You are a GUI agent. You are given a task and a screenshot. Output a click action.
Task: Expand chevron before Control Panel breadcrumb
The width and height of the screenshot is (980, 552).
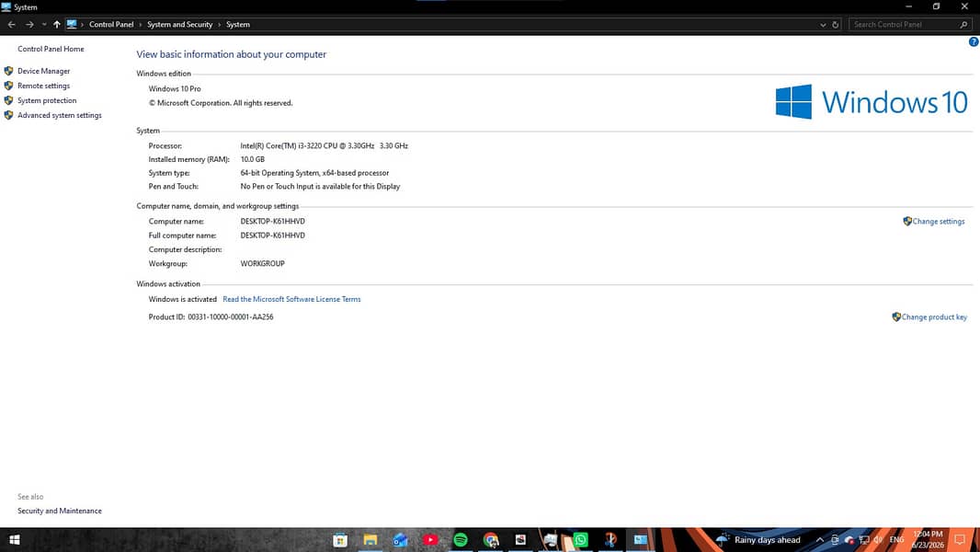[83, 25]
